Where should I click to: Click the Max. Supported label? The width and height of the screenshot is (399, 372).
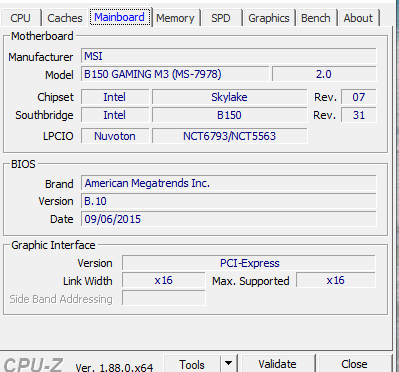[251, 281]
